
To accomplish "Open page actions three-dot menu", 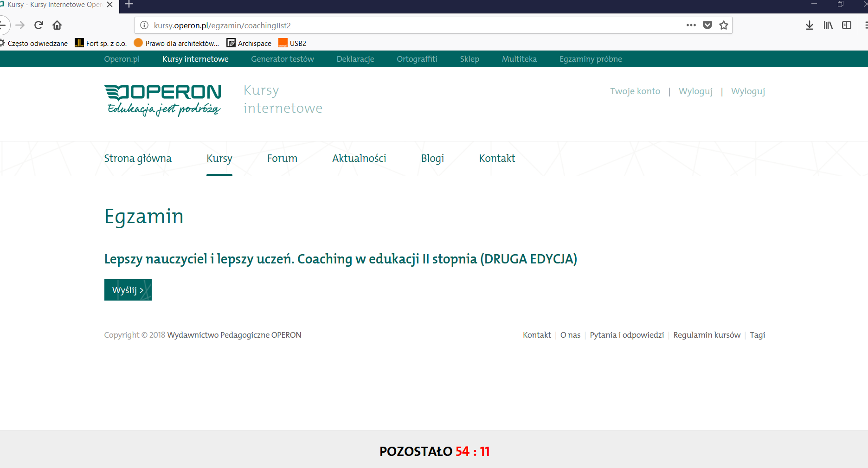I will coord(691,25).
